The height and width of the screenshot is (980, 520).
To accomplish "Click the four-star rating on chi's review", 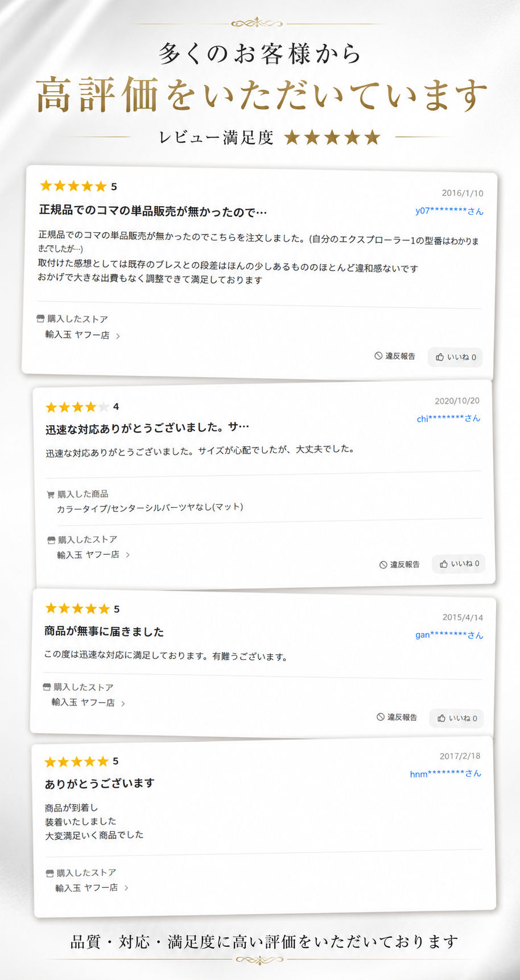I will (77, 407).
